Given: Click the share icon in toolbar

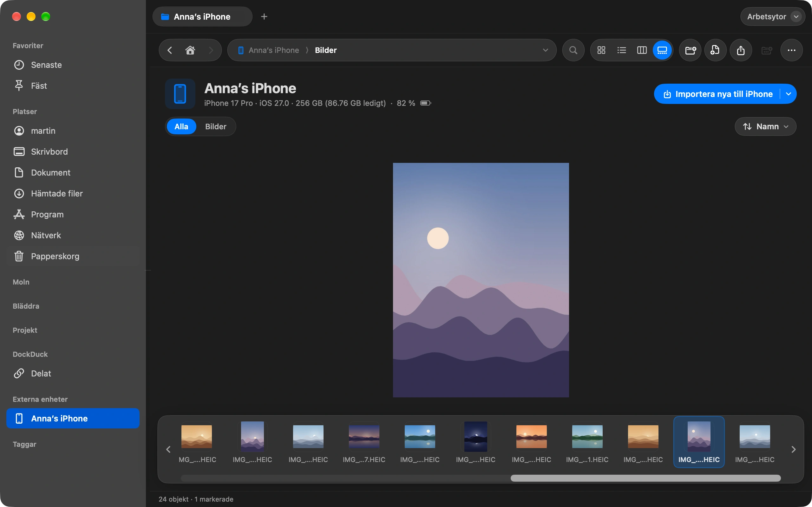Looking at the screenshot, I should coord(741,50).
